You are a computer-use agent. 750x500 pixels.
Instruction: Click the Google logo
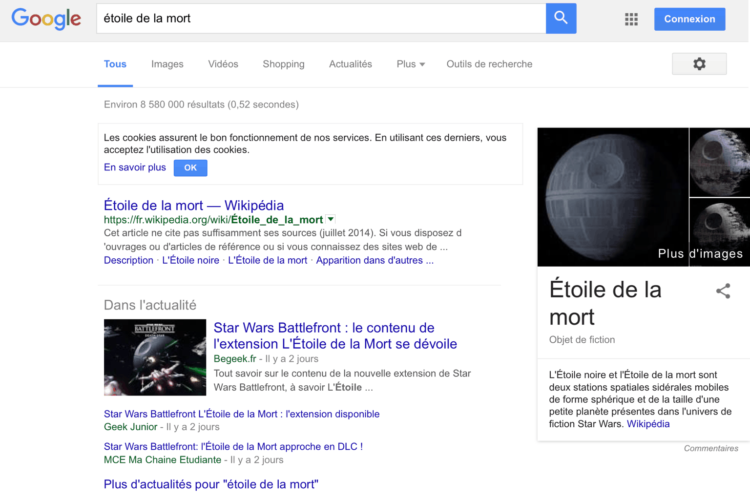coord(46,19)
